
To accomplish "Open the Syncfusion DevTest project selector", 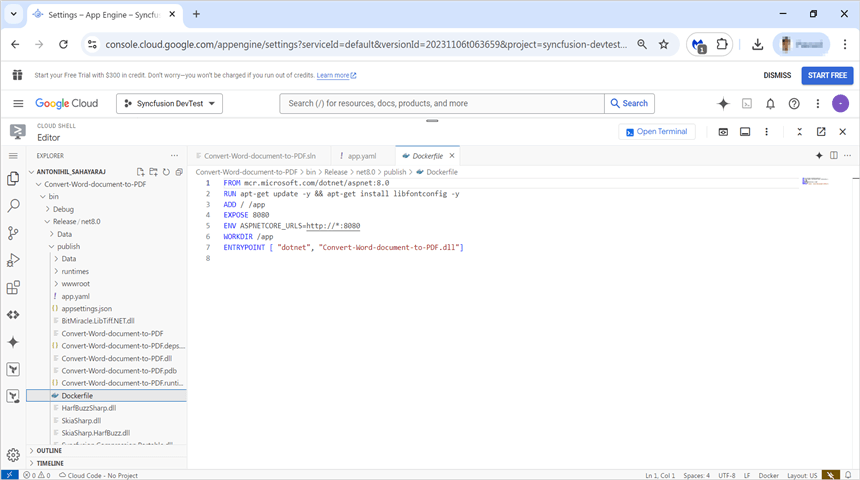I will click(169, 103).
